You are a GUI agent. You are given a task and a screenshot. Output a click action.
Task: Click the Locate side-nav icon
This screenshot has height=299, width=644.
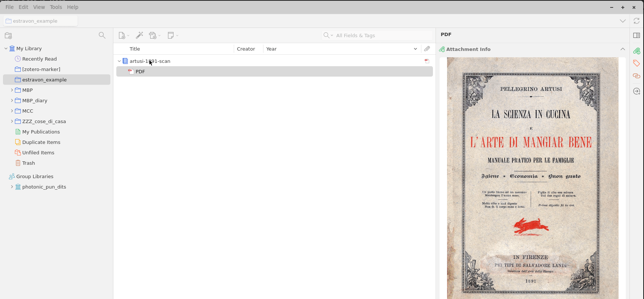click(x=637, y=91)
